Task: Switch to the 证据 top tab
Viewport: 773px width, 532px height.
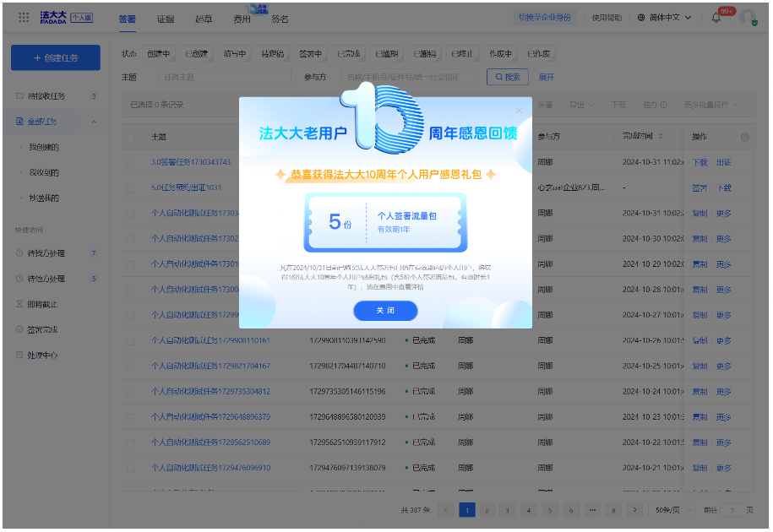Action: [165, 19]
